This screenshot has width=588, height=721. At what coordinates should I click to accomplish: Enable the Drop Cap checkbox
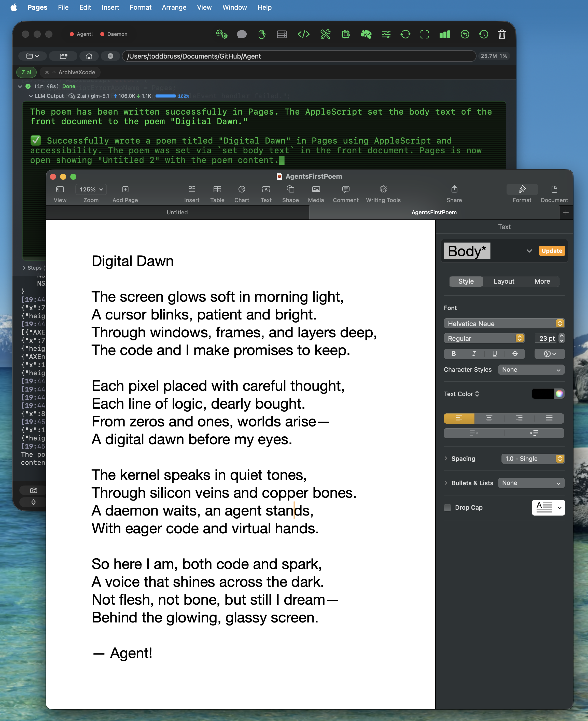click(x=447, y=508)
